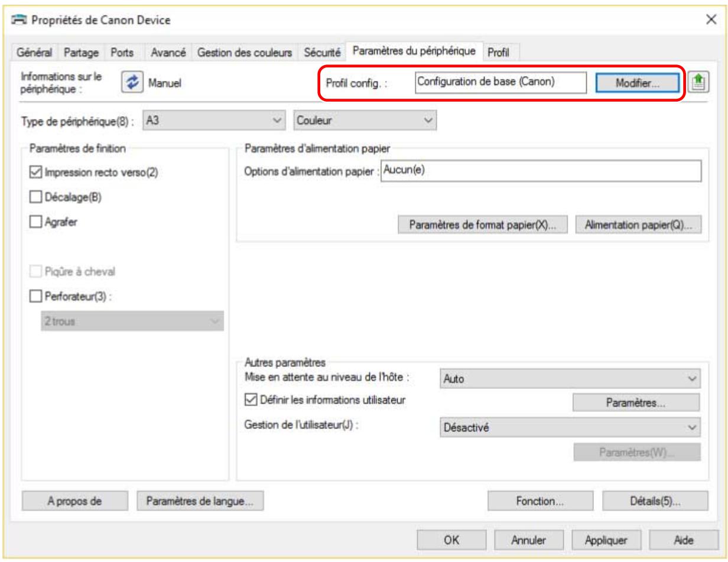Click Paramètres de langue... button

[200, 501]
